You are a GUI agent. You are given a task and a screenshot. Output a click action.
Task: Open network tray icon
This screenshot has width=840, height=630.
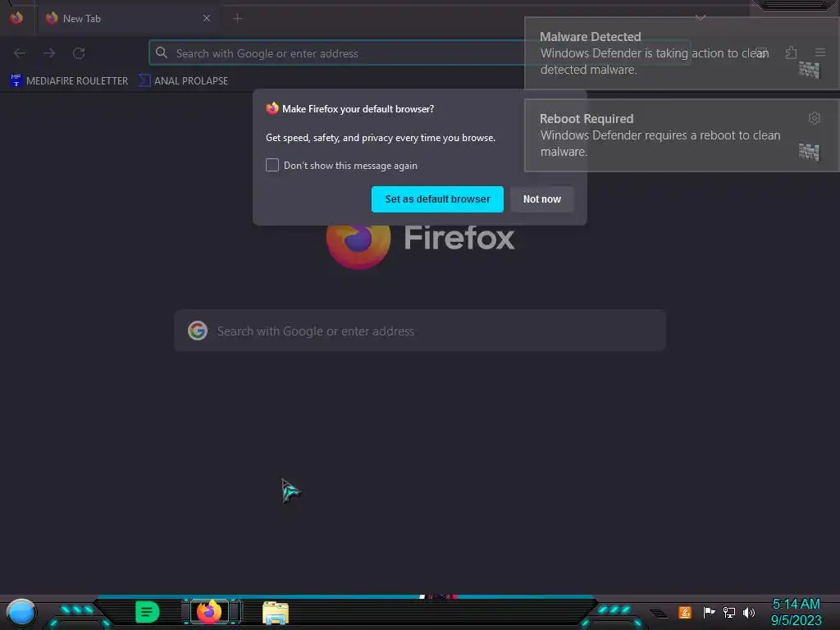point(729,612)
